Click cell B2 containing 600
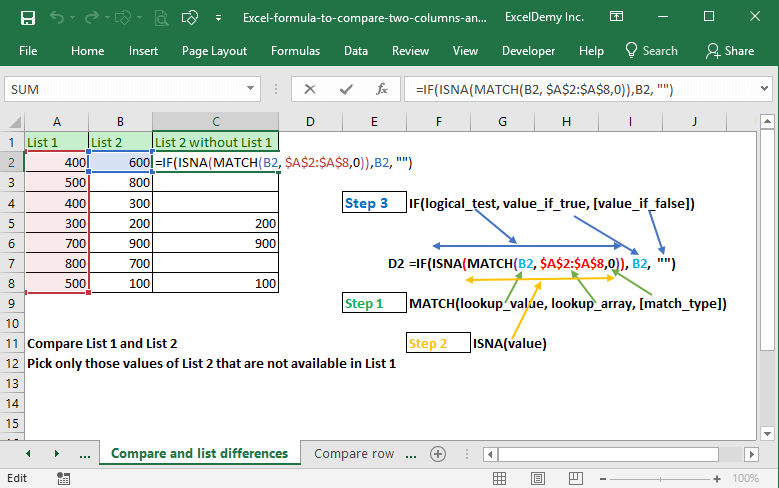Screen dimensions: 779x488 120,163
